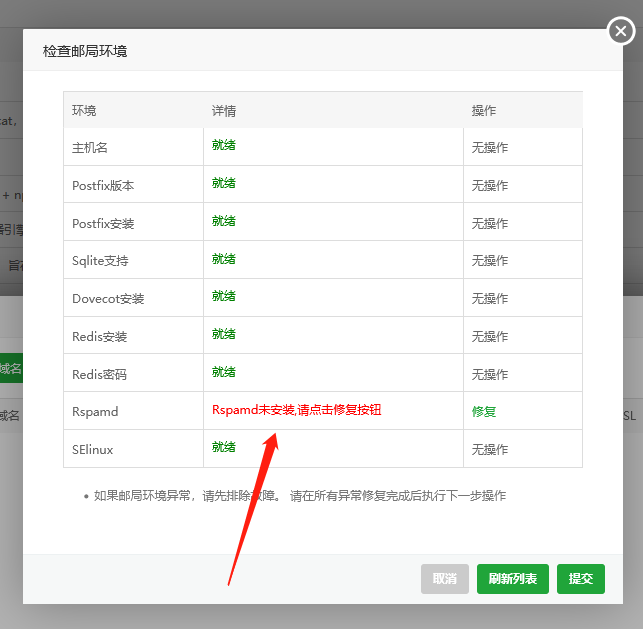Click 就绪 status in SElinux row

click(x=223, y=447)
